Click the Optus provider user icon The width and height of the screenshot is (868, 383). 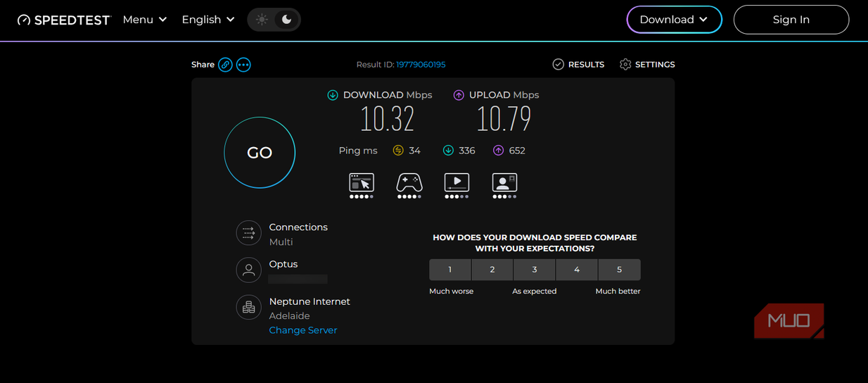pyautogui.click(x=248, y=270)
